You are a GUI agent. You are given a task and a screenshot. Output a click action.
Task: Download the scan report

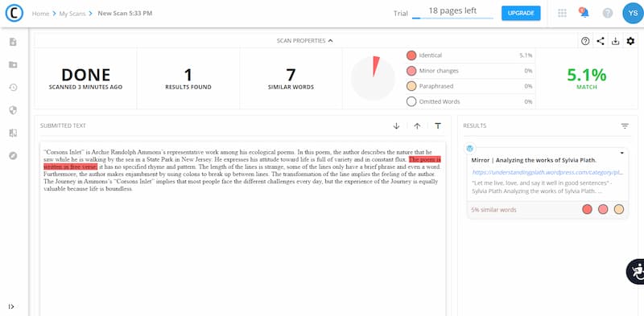coord(615,41)
